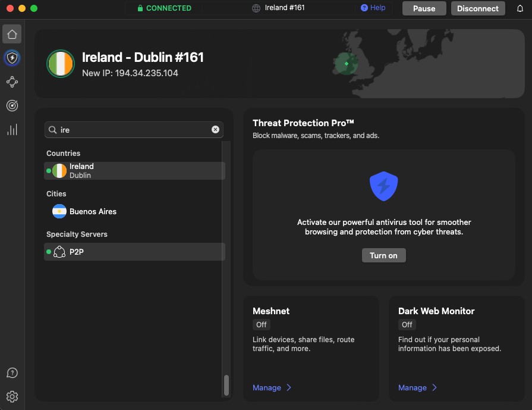
Task: Clear the search field text
Action: click(x=215, y=129)
